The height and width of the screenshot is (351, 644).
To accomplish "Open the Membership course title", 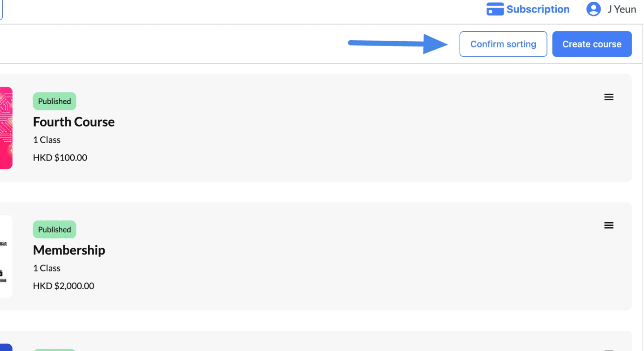I will pos(69,250).
